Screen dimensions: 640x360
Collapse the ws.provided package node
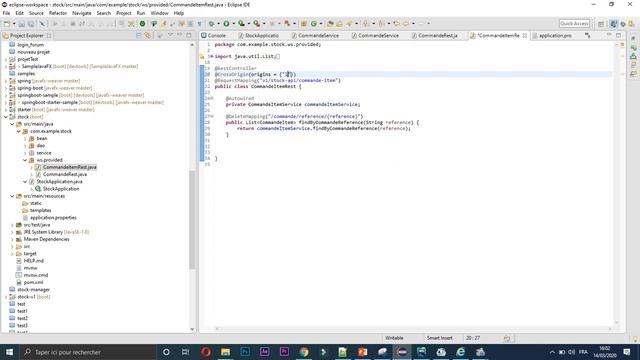pyautogui.click(x=25, y=160)
